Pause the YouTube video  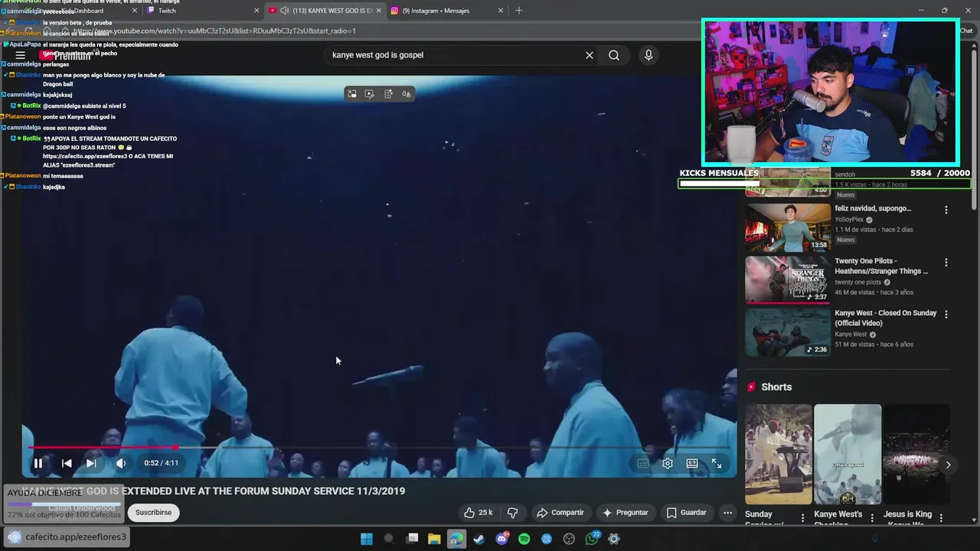coord(38,463)
